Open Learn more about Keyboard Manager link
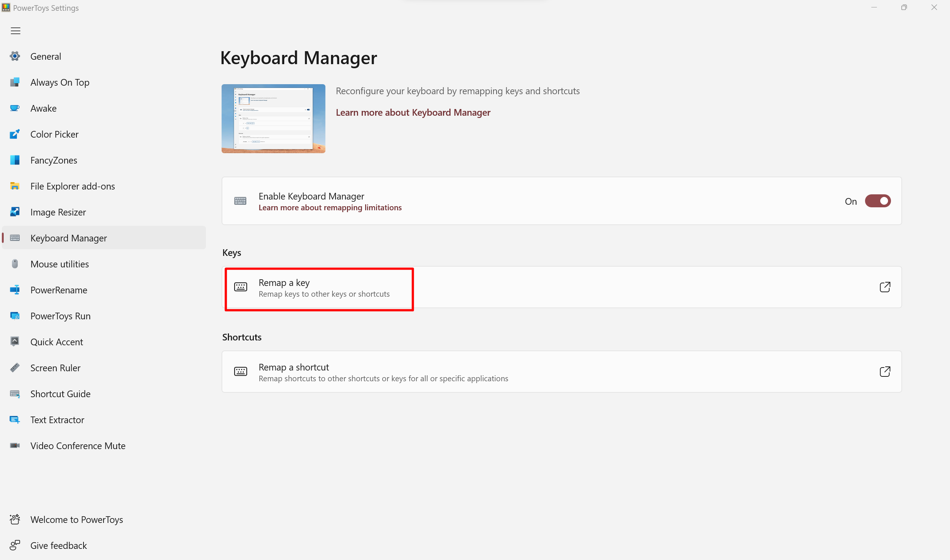This screenshot has height=560, width=950. [413, 112]
